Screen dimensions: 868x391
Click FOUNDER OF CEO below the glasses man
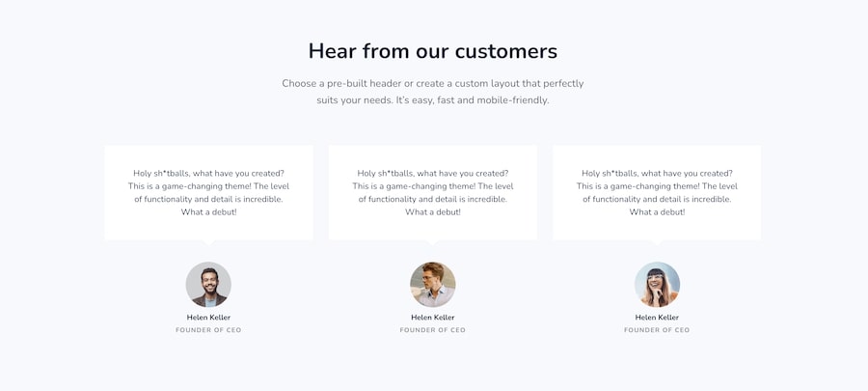click(433, 330)
